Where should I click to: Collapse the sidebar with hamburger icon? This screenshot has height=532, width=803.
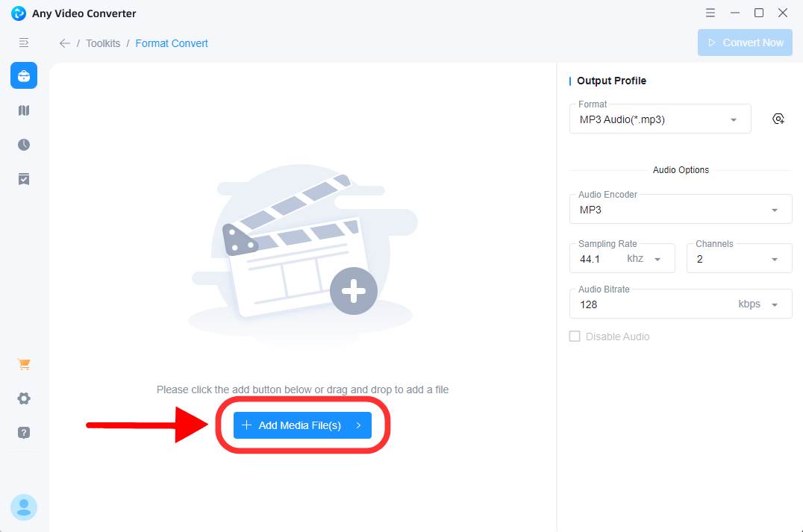tap(24, 43)
